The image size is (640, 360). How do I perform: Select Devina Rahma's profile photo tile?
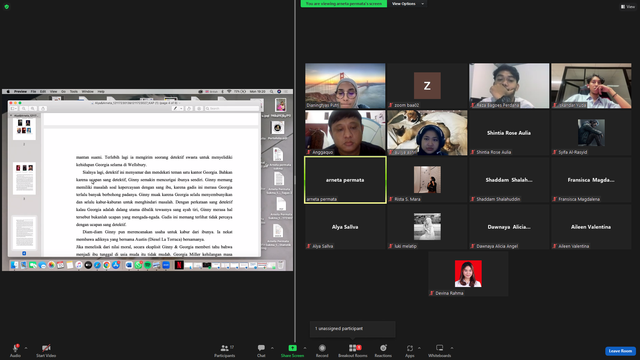(x=468, y=273)
